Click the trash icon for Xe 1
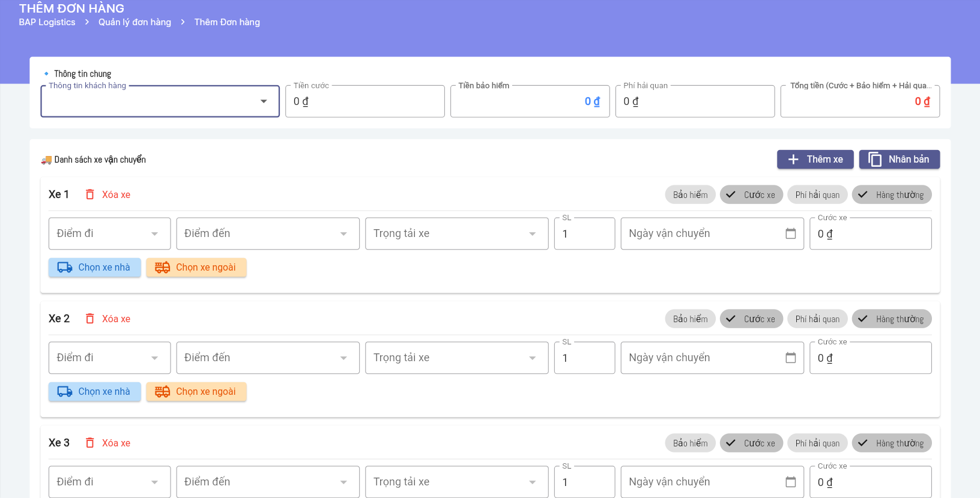Viewport: 980px width, 498px height. 90,194
